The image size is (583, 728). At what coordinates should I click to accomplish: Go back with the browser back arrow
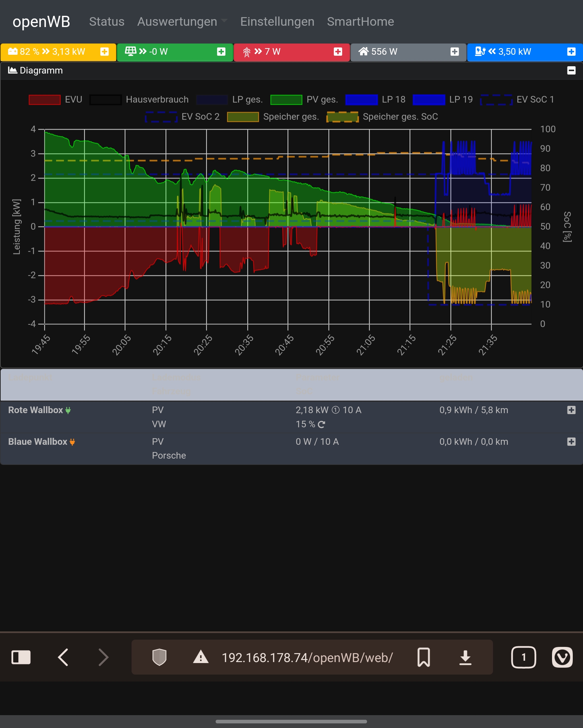[x=63, y=657]
